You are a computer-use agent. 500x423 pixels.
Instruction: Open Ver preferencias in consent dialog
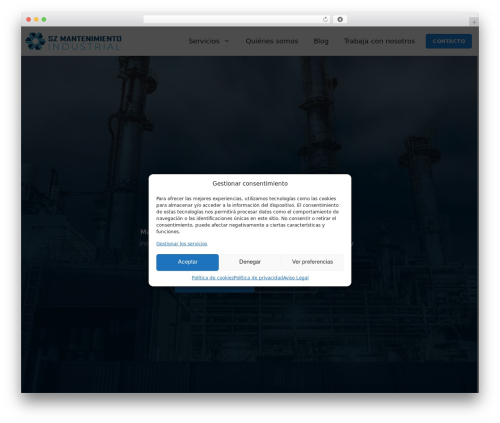pos(312,262)
